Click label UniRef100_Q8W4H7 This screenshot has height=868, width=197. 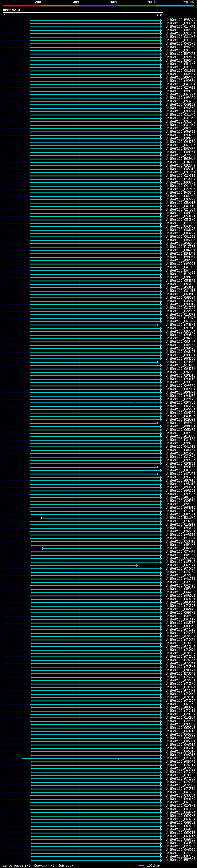tap(180, 342)
